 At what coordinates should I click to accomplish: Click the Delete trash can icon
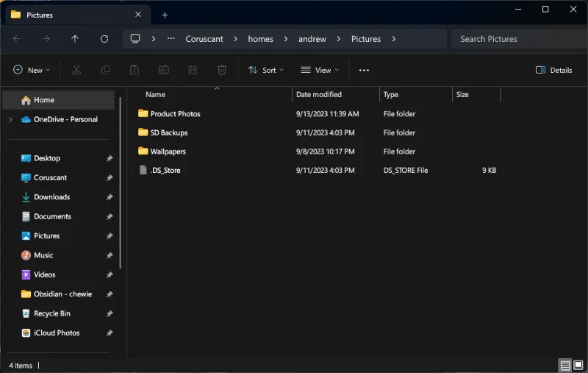[x=222, y=70]
